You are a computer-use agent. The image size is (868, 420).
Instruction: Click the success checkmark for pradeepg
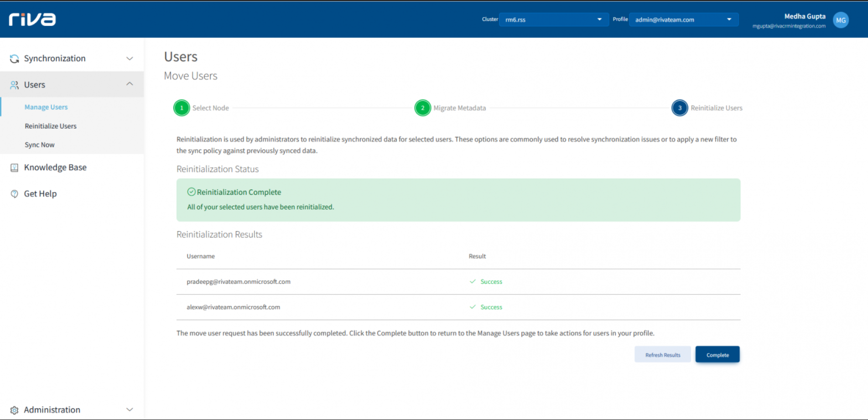[473, 281]
